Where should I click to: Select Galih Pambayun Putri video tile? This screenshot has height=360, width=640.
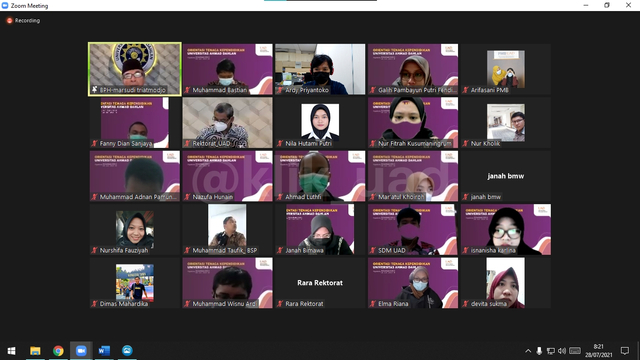pos(413,69)
